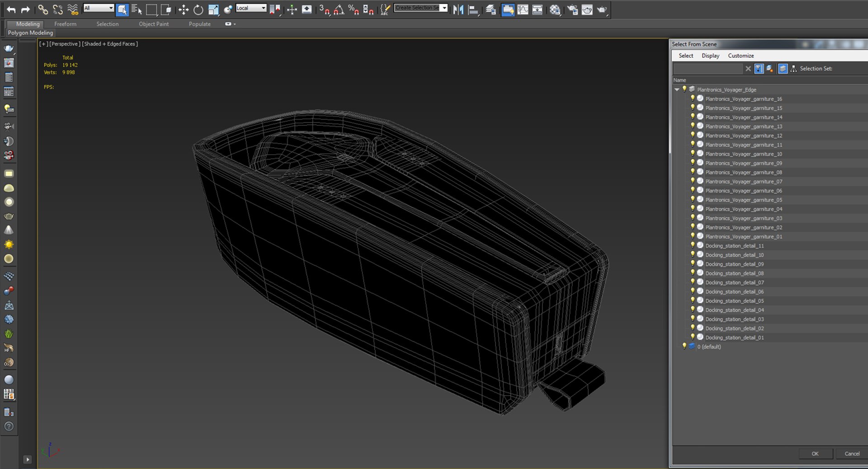Activate the Select and Place tool
This screenshot has width=868, height=469.
tap(228, 9)
